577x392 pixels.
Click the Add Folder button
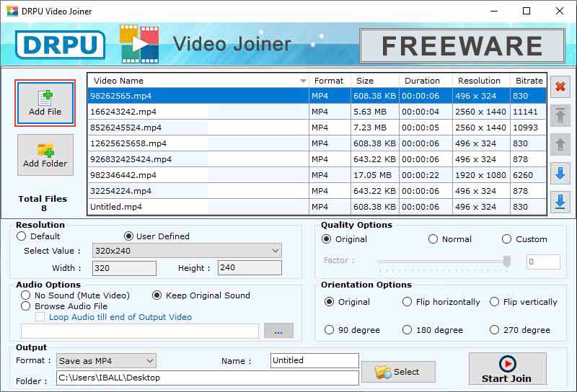pyautogui.click(x=45, y=155)
